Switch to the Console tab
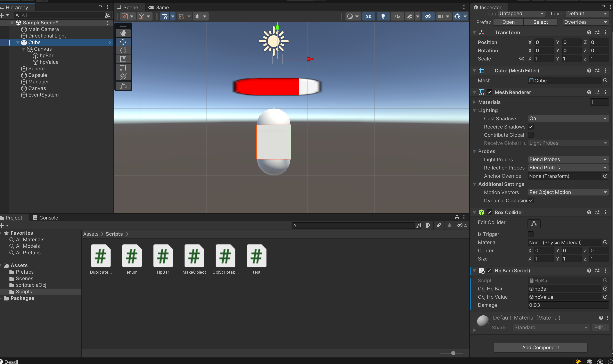 pos(46,218)
